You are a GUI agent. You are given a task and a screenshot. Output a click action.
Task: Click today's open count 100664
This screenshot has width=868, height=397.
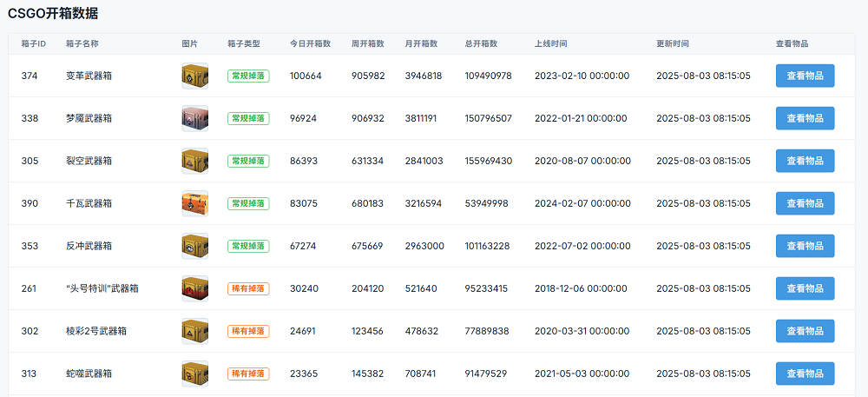(x=306, y=76)
